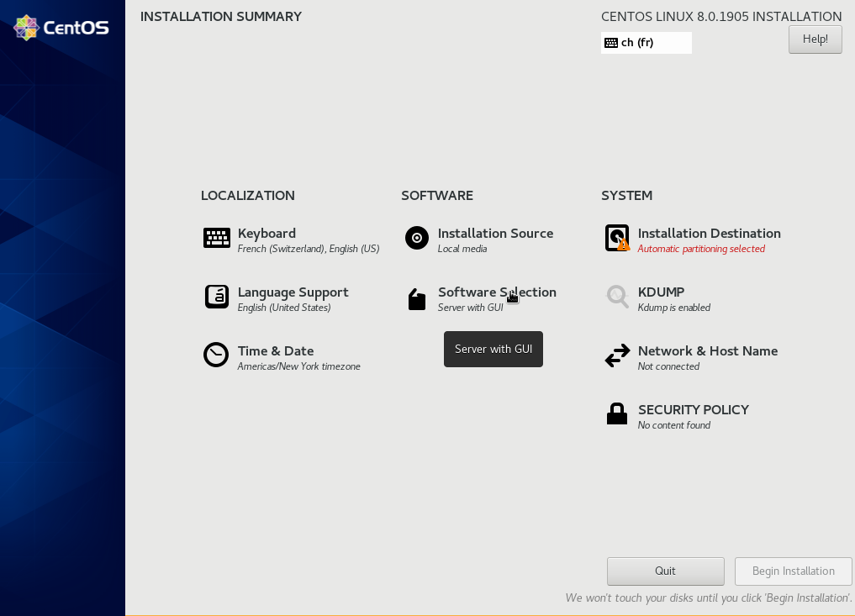
Task: Click the red Automatic partitioning selected warning
Action: [x=701, y=250]
